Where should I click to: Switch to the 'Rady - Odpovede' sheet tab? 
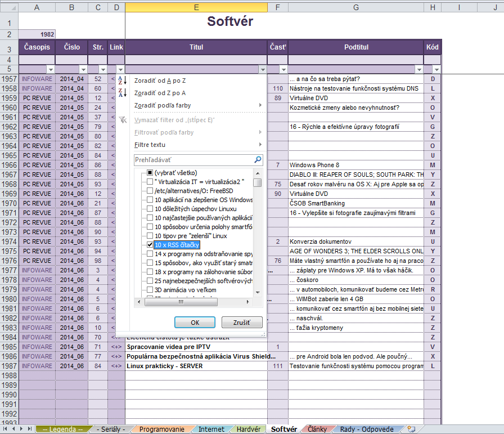[x=367, y=429]
